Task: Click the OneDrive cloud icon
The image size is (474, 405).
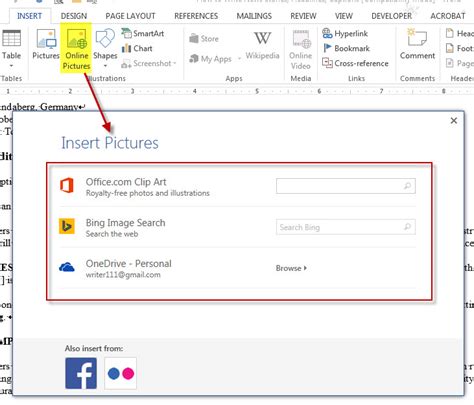Action: [67, 267]
